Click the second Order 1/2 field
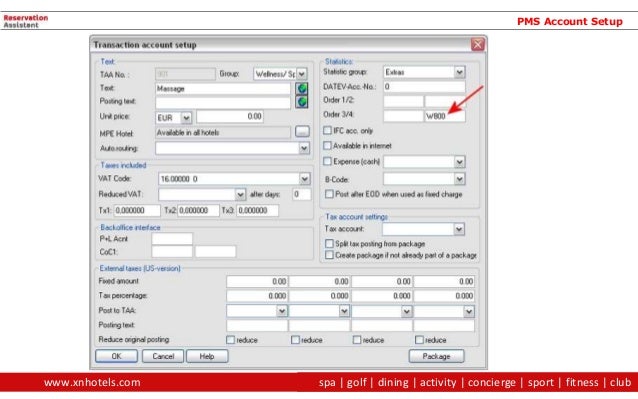This screenshot has height=399, width=638. [x=445, y=101]
